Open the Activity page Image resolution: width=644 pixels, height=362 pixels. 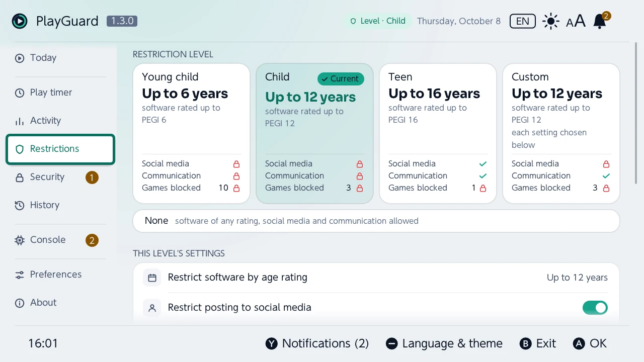(x=60, y=121)
